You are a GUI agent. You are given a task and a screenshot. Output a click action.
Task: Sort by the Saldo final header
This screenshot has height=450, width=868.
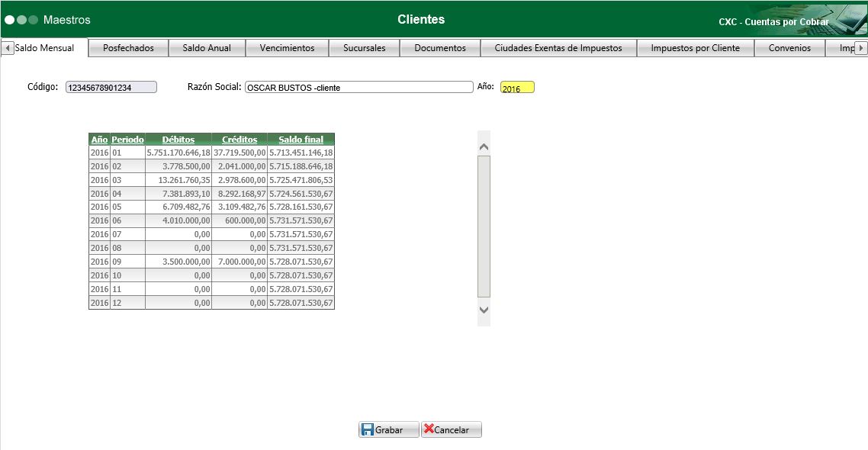pos(301,140)
